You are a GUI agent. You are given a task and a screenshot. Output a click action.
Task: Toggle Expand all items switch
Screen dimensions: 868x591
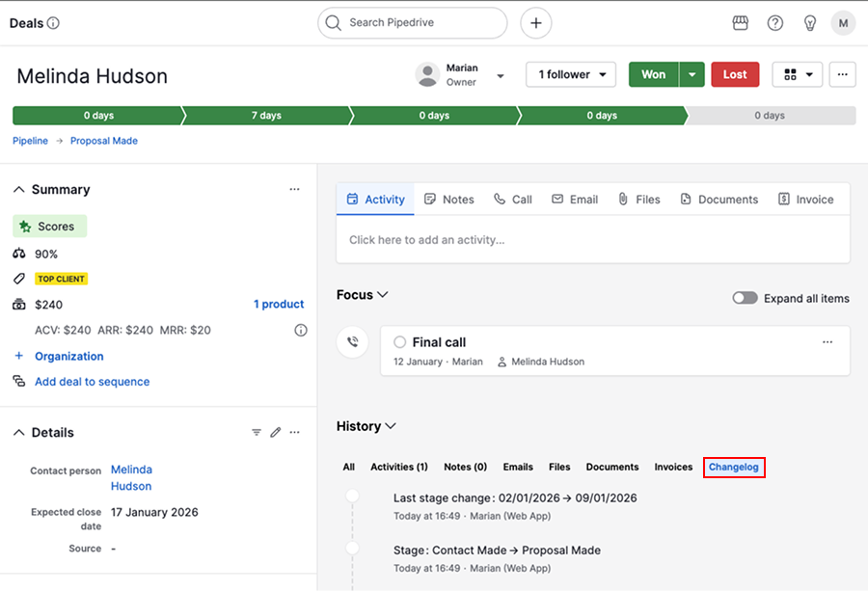pos(745,299)
